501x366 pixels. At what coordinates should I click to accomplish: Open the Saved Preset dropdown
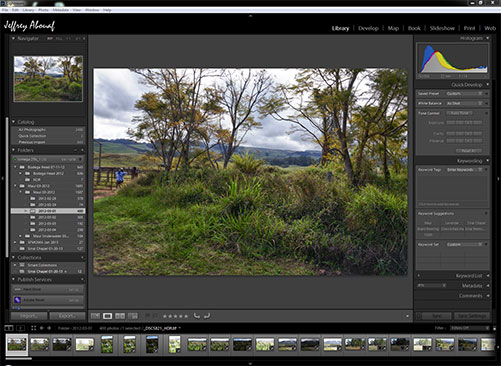point(464,94)
